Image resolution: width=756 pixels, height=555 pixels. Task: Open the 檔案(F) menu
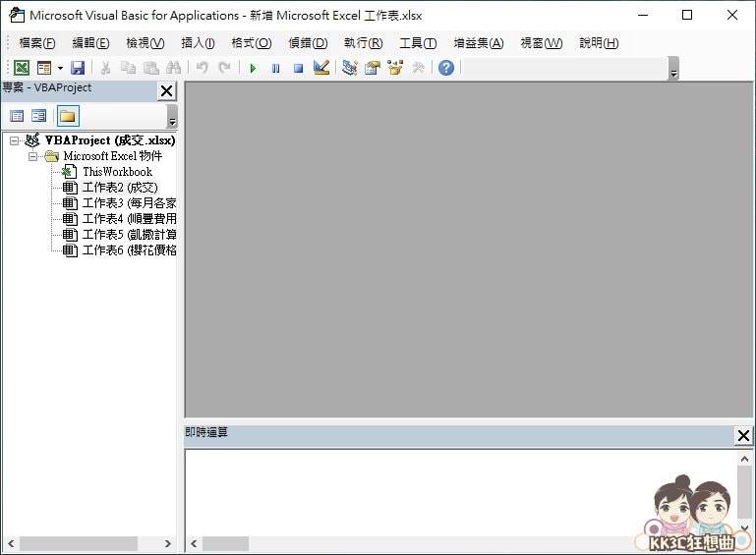point(37,43)
